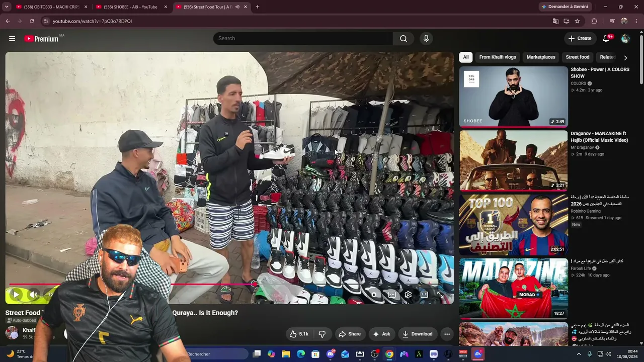
Task: Select the From Khalfi vlogs chip
Action: [498, 57]
